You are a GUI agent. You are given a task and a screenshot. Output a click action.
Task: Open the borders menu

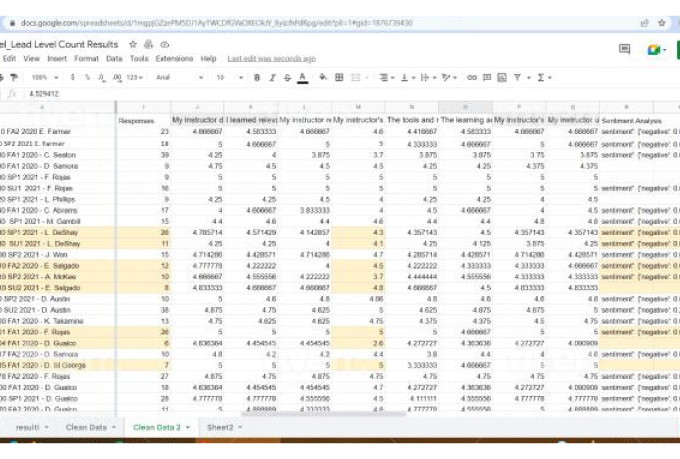coord(339,77)
